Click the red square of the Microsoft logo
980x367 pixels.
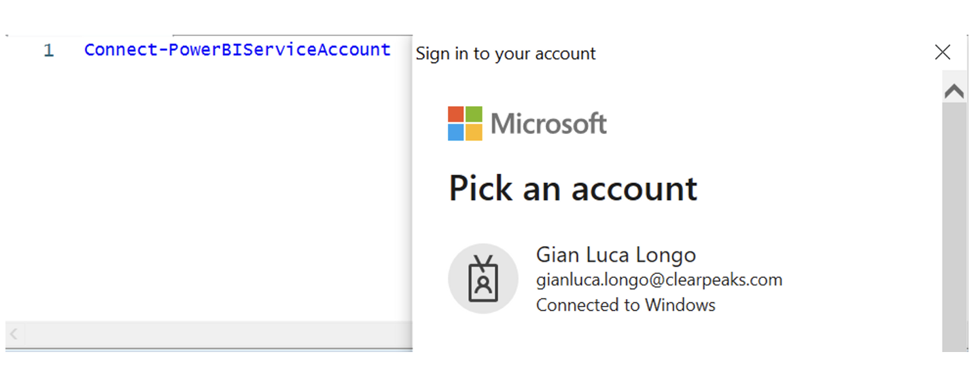pyautogui.click(x=456, y=114)
